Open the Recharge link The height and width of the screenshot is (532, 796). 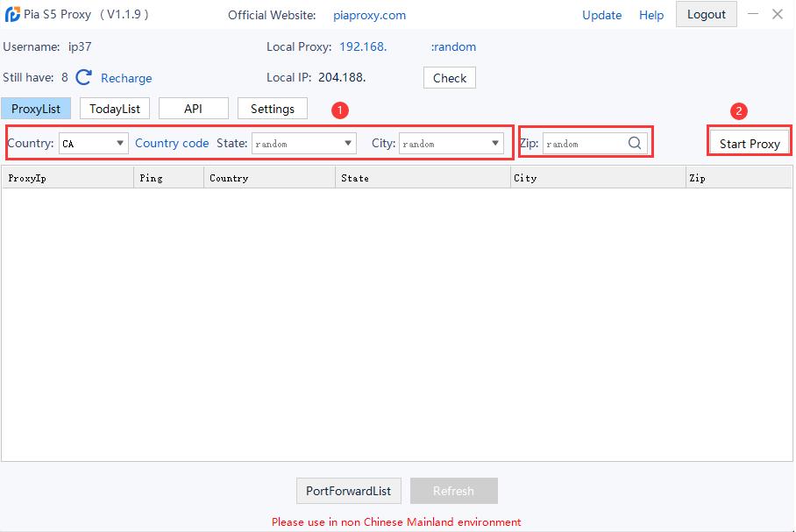pyautogui.click(x=126, y=78)
